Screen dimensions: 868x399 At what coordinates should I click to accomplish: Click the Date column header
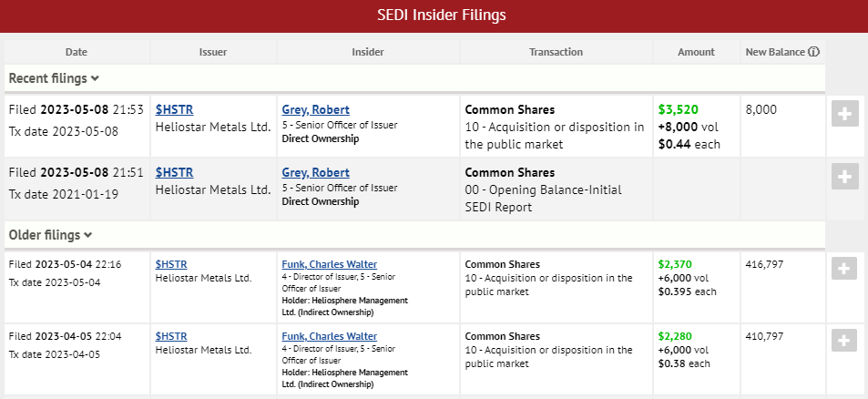pos(77,52)
